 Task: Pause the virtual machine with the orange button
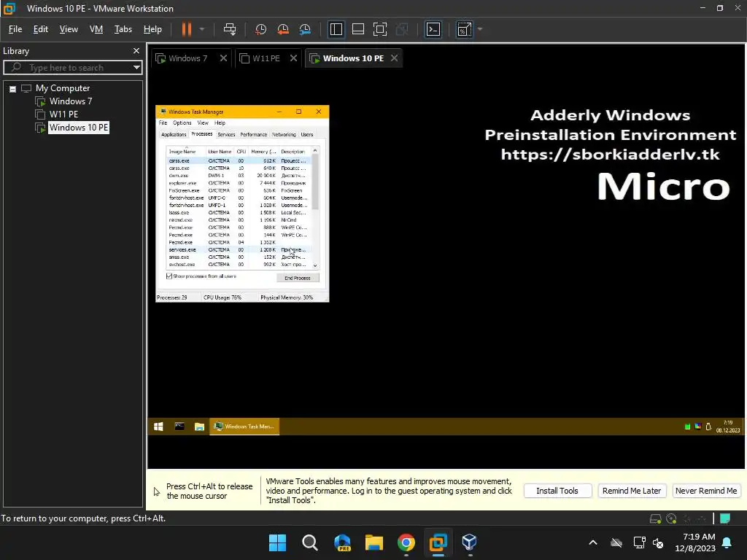tap(186, 29)
